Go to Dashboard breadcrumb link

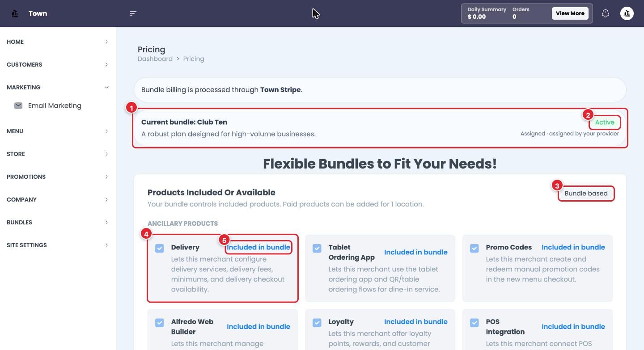click(x=155, y=59)
